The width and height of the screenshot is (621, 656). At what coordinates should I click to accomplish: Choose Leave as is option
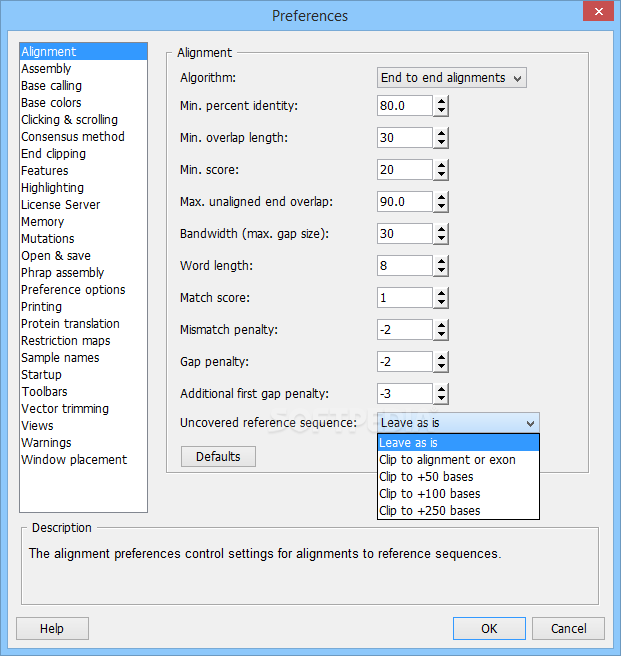click(x=458, y=443)
